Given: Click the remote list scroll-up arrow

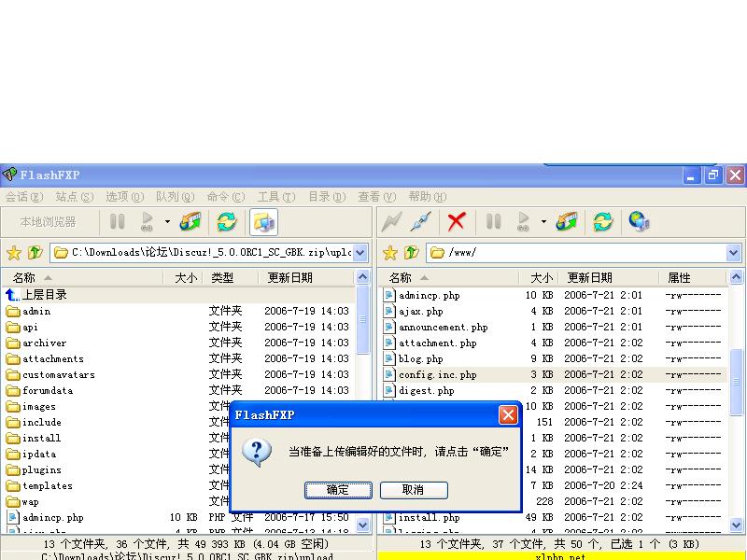Looking at the screenshot, I should (x=736, y=277).
